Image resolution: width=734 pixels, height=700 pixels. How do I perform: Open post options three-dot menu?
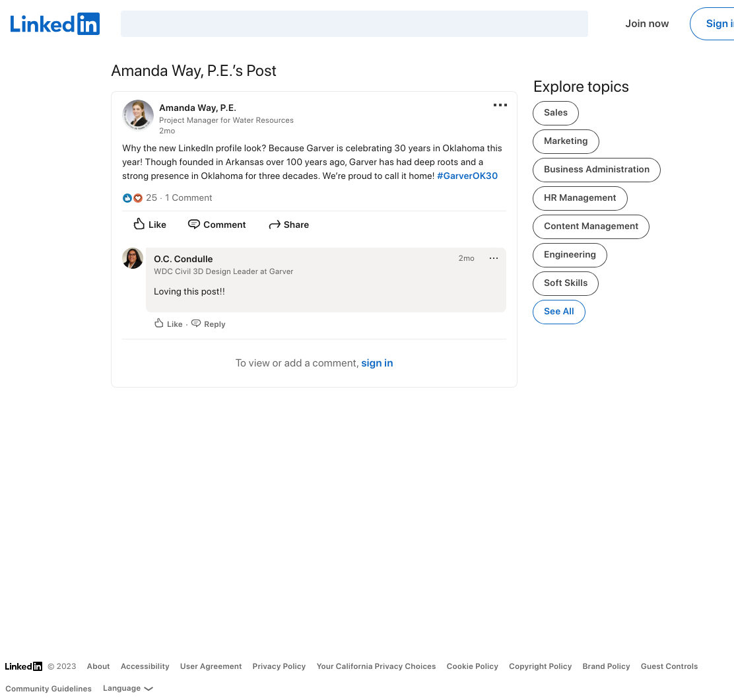[x=500, y=105]
